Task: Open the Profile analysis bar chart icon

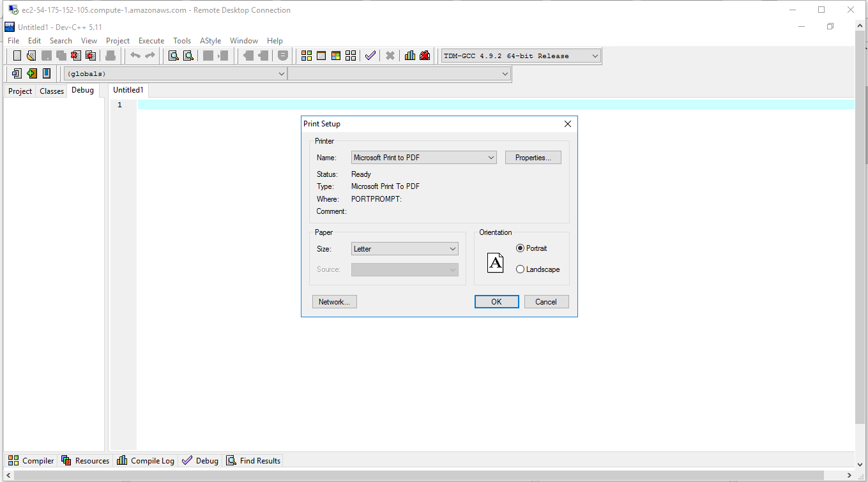Action: [410, 56]
